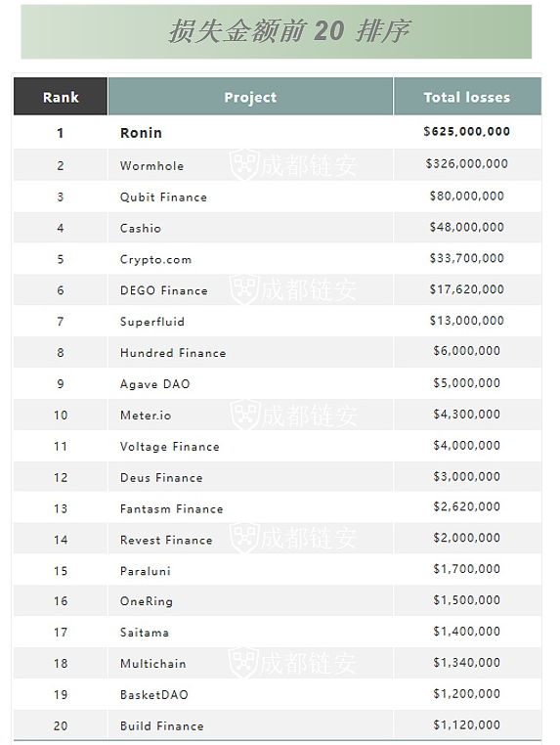The height and width of the screenshot is (745, 560).
Task: Select the Agave DAO entry
Action: (x=154, y=384)
